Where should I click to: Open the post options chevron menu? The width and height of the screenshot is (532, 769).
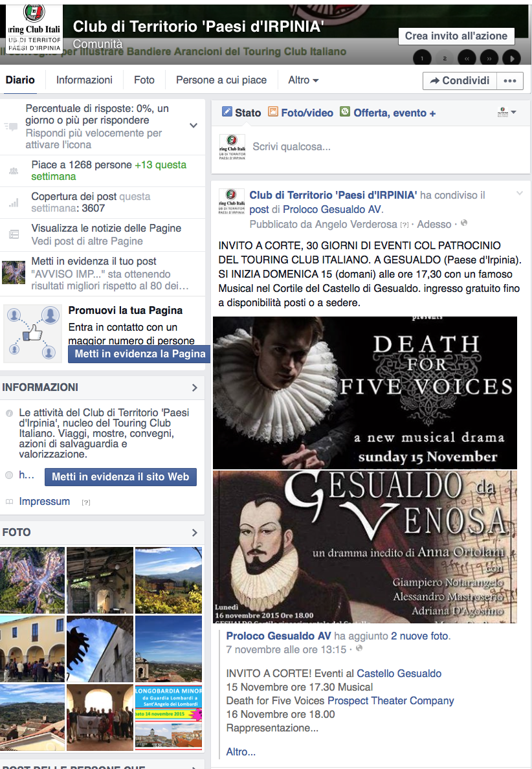point(519,194)
